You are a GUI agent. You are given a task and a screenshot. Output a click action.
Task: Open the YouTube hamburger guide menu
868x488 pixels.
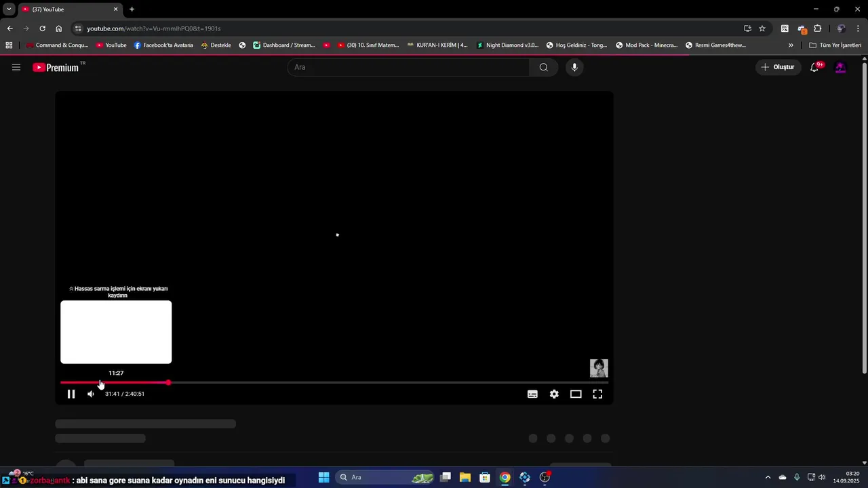16,67
